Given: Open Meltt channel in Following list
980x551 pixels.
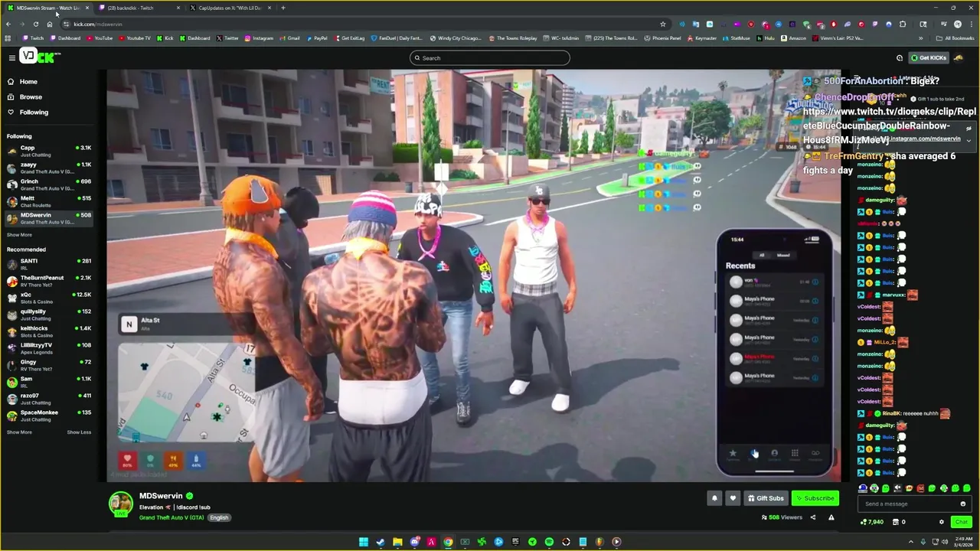Looking at the screenshot, I should click(x=49, y=201).
